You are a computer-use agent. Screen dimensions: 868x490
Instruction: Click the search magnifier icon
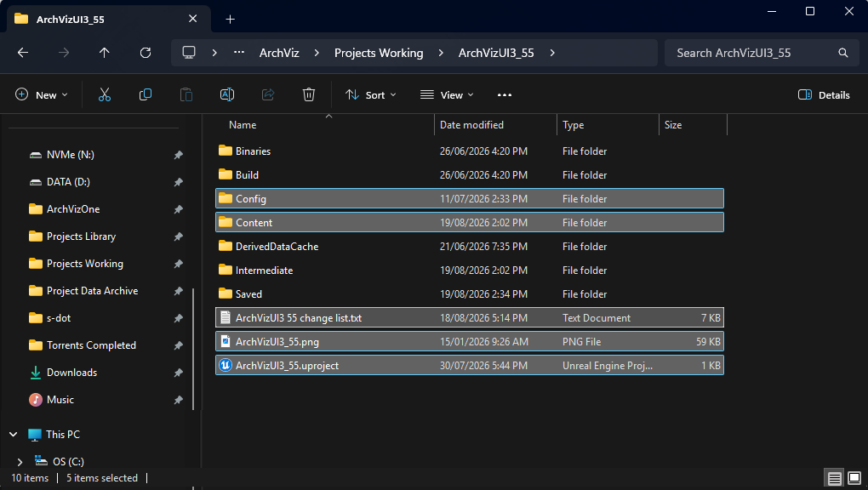pos(843,53)
